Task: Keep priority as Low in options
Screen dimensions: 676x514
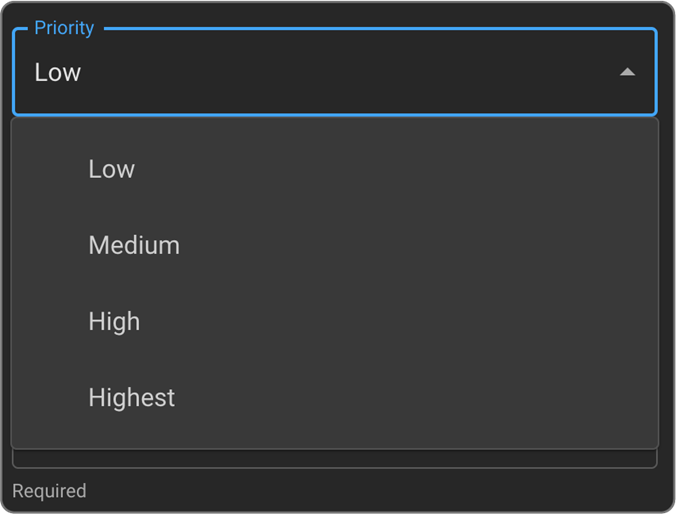Action: pyautogui.click(x=111, y=169)
